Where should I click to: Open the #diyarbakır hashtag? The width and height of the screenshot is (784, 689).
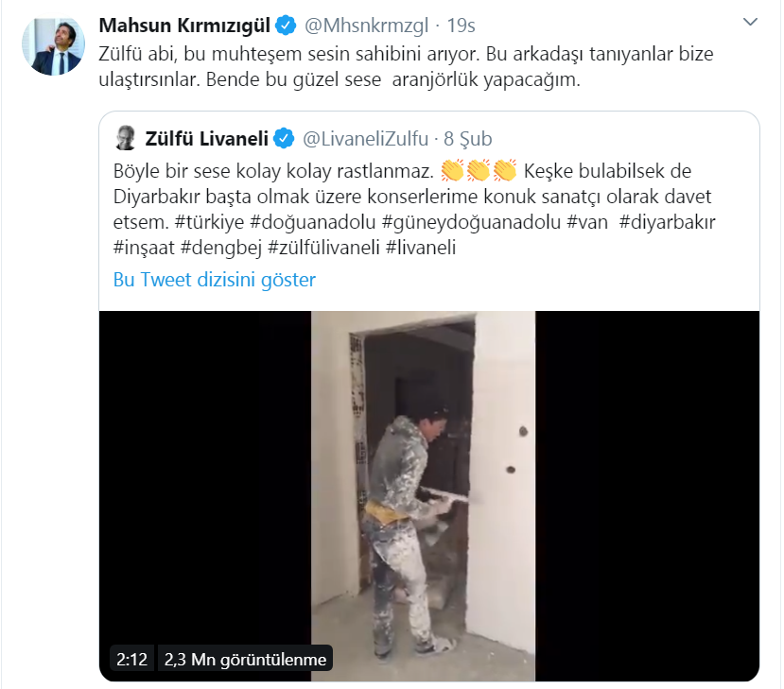[667, 222]
